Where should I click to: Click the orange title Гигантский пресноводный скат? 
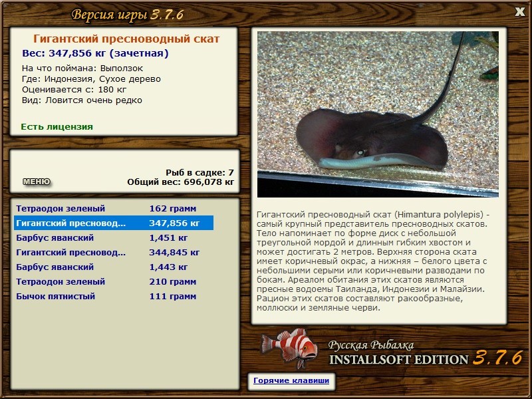pyautogui.click(x=126, y=39)
